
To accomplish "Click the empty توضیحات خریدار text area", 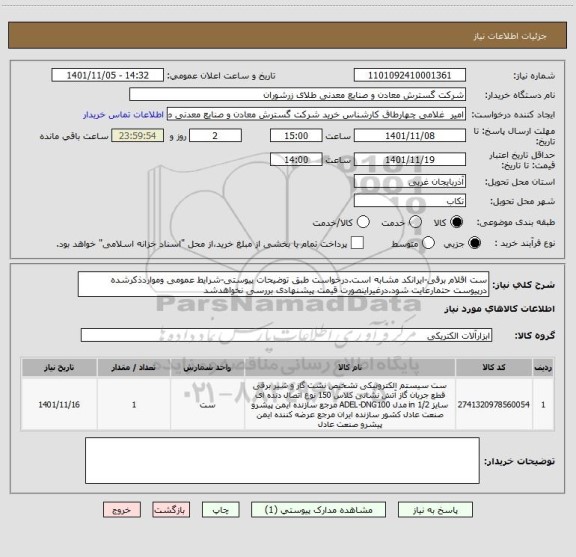I will click(282, 460).
